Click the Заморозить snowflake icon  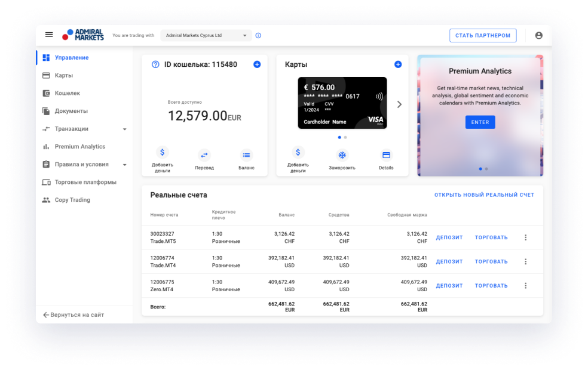click(342, 155)
